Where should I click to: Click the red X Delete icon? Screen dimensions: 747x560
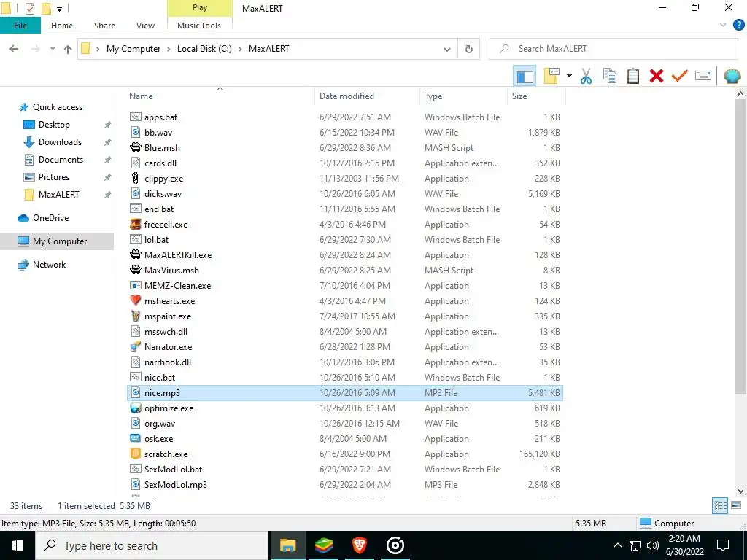pyautogui.click(x=657, y=76)
